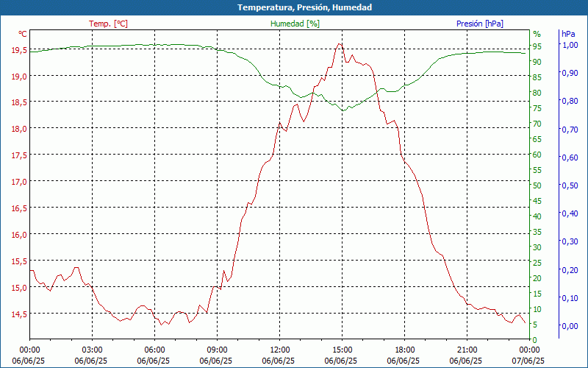
Task: Select the blue Presión [hPa] legend label
Action: click(480, 24)
